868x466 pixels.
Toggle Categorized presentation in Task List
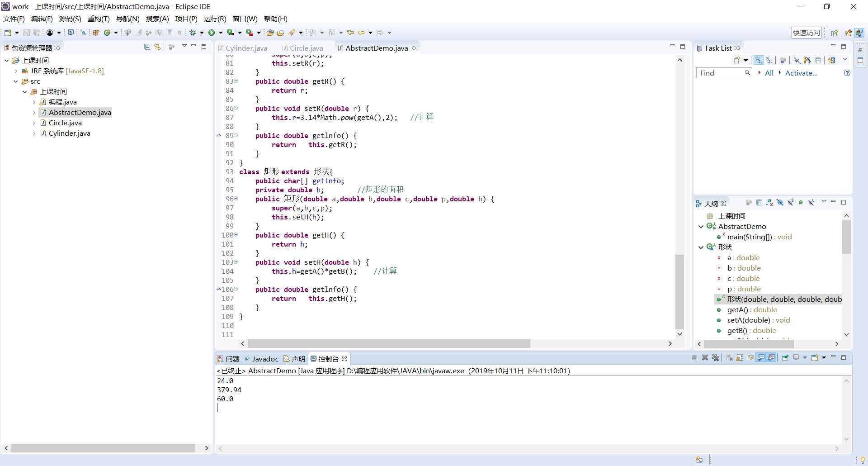[759, 60]
